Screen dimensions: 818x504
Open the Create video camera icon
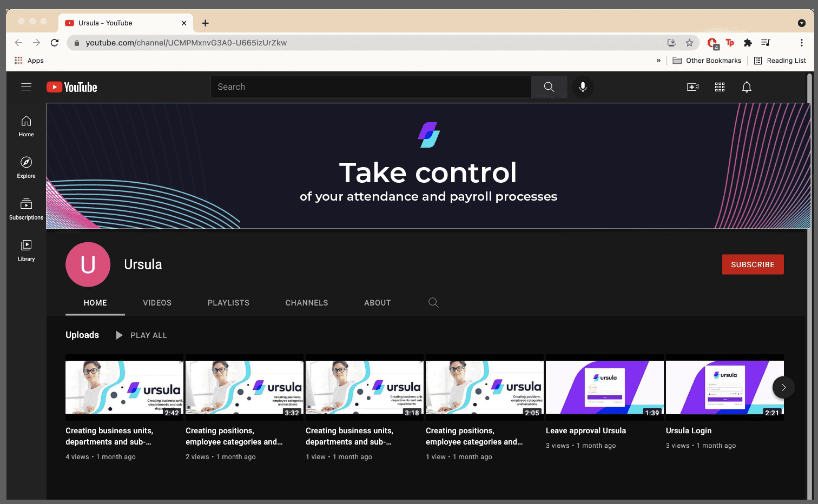click(692, 87)
